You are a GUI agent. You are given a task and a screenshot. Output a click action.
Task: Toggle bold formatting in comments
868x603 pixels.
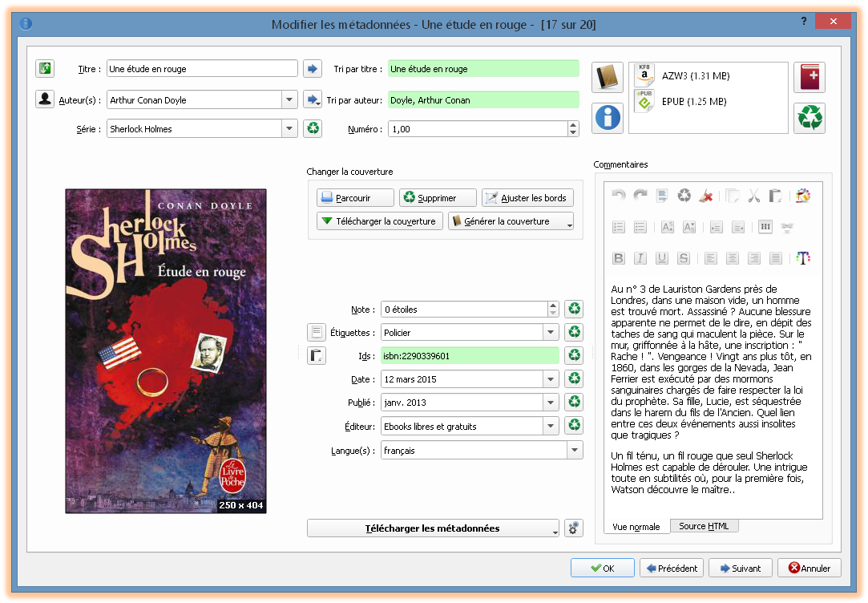pyautogui.click(x=618, y=258)
